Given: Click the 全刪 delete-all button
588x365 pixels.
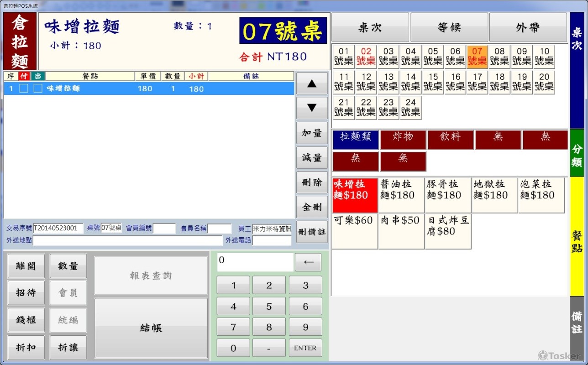Looking at the screenshot, I should click(x=312, y=207).
